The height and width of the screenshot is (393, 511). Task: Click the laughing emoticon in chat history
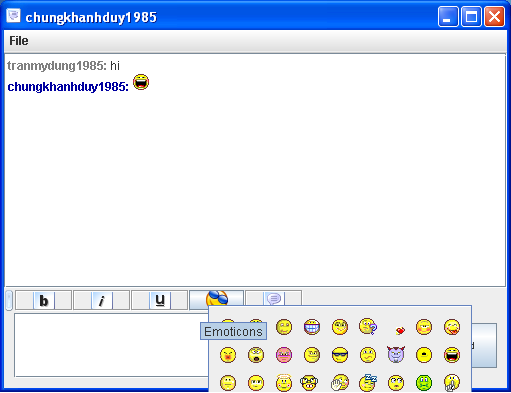(141, 82)
